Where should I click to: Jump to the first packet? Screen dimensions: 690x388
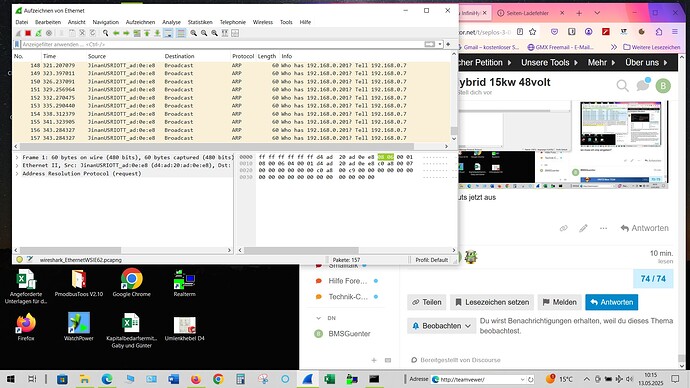(147, 33)
